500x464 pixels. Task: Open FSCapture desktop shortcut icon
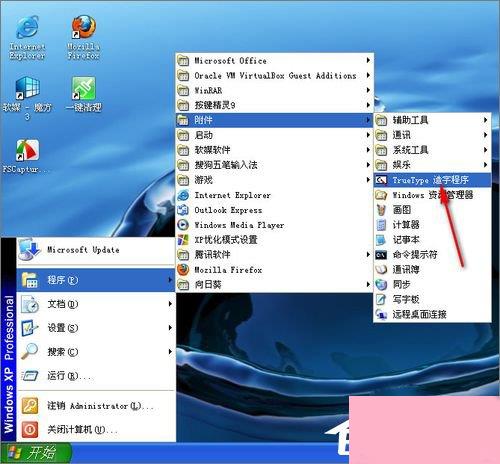[x=27, y=151]
